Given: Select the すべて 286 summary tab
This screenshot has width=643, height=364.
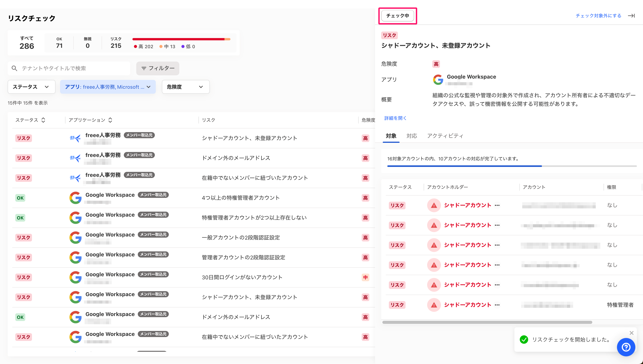Looking at the screenshot, I should click(27, 43).
